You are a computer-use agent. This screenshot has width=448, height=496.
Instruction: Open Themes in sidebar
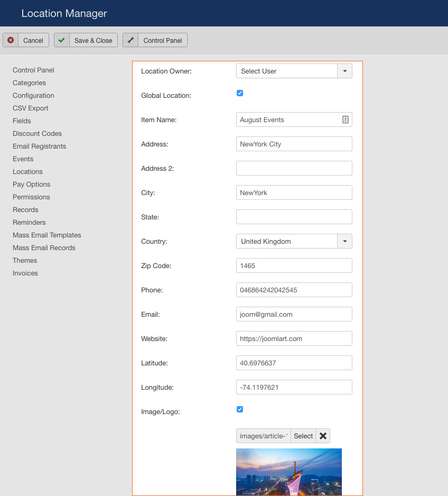point(25,260)
